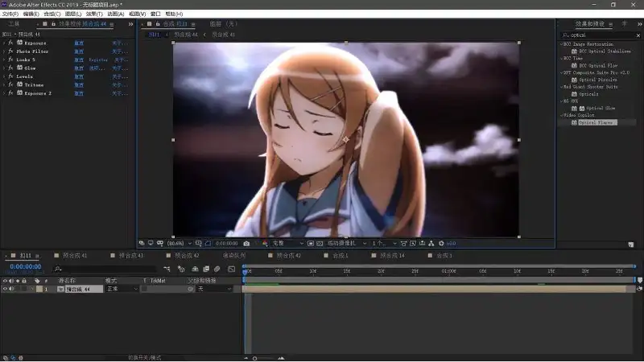
Task: Toggle the fx switch for the Tritone effect
Action: pos(10,84)
